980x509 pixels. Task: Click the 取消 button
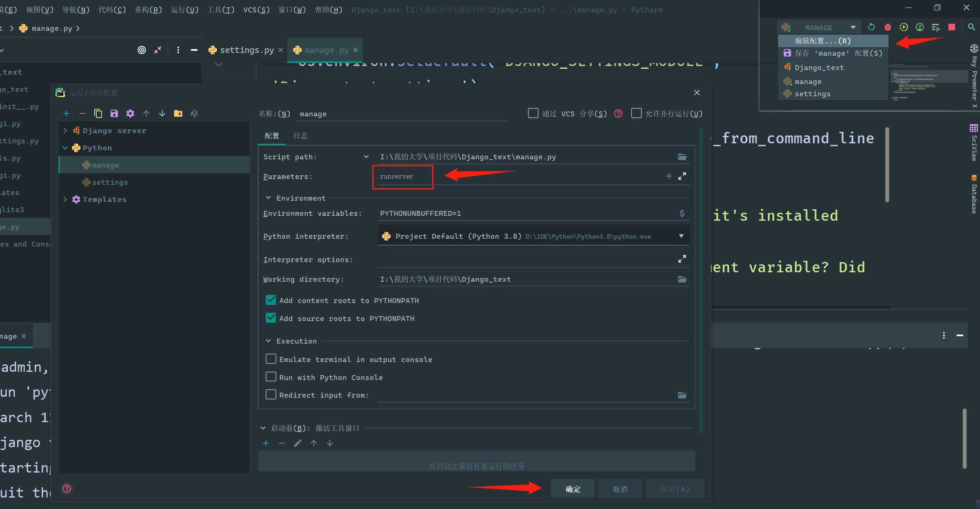(620, 489)
